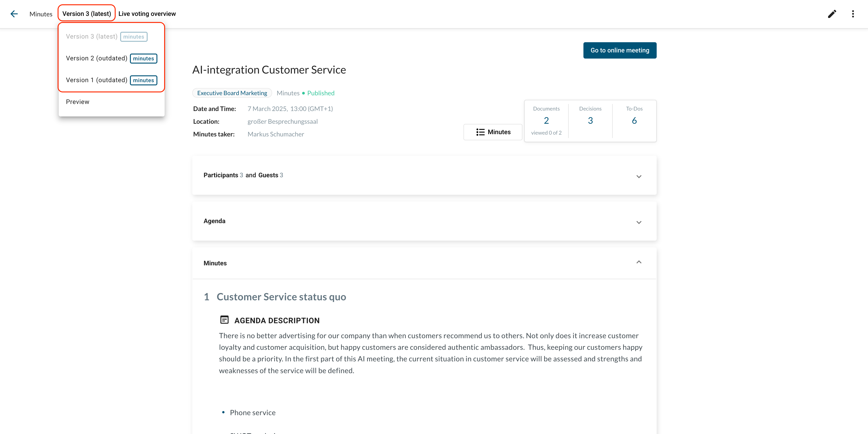Select Version 2 (outdated) from the menu
Screen dimensions: 868x434
96,58
